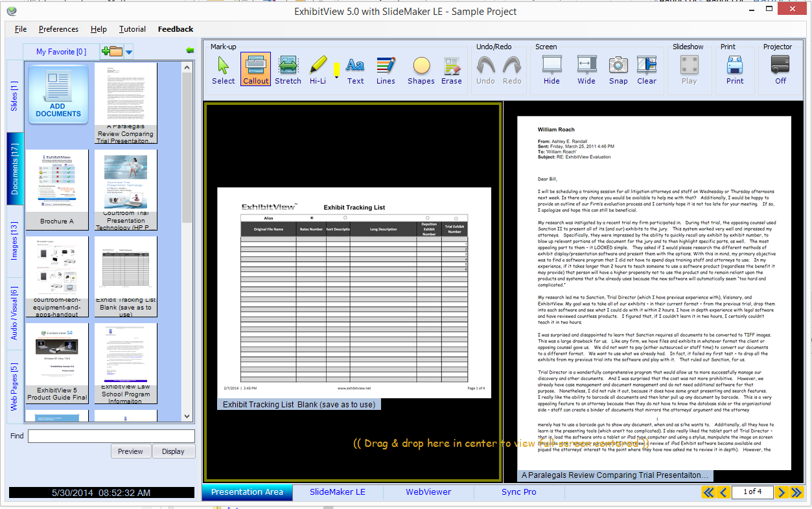
Task: Clear the screen with the Clear icon
Action: coord(647,70)
